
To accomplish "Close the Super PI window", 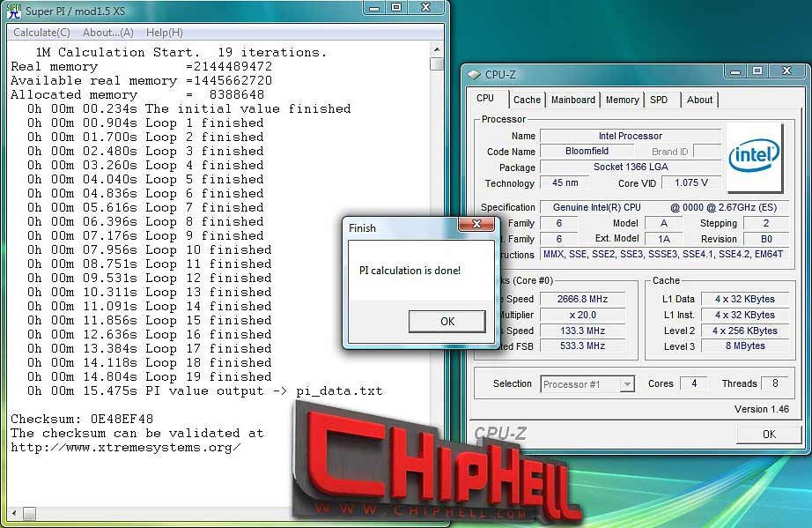I will tap(425, 7).
